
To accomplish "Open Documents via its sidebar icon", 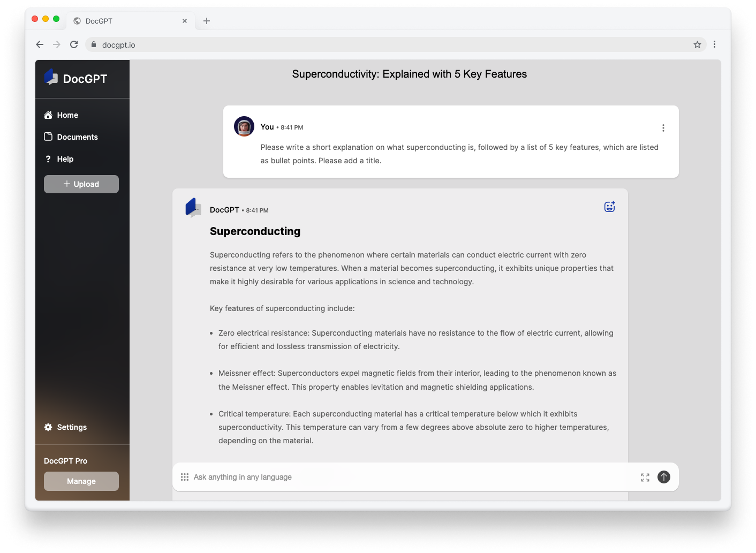I will click(49, 137).
